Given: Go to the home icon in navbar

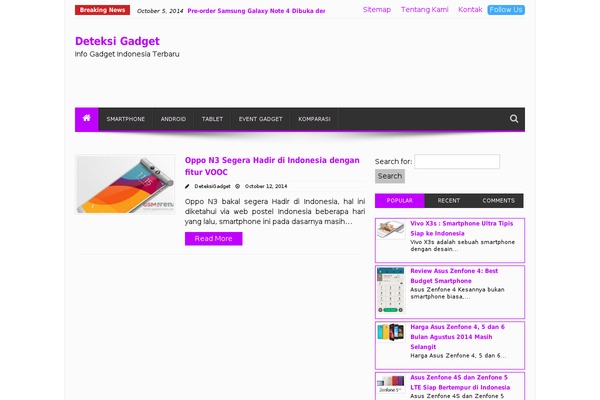Looking at the screenshot, I should coord(86,118).
